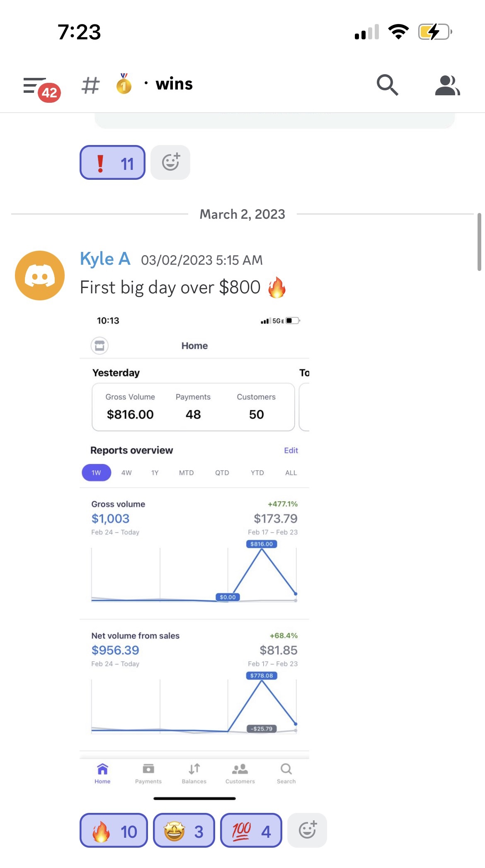The image size is (485, 868).
Task: Add a reaction using the smiley-plus icon below the screenshot
Action: [x=307, y=830]
